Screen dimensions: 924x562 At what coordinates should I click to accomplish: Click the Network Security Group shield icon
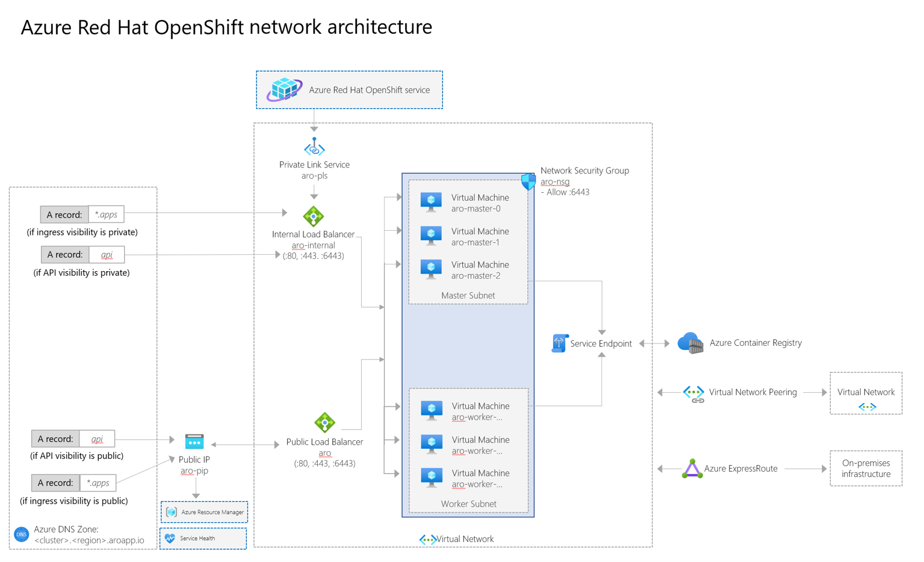click(527, 180)
